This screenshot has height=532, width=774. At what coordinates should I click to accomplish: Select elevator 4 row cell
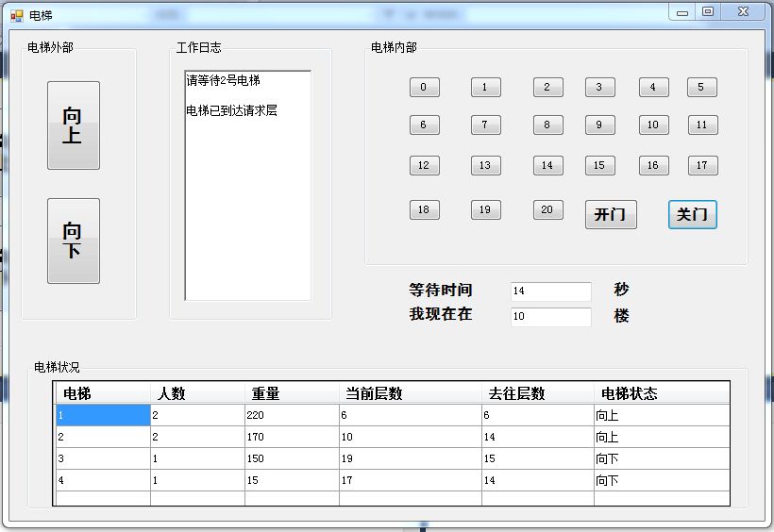[x=103, y=480]
